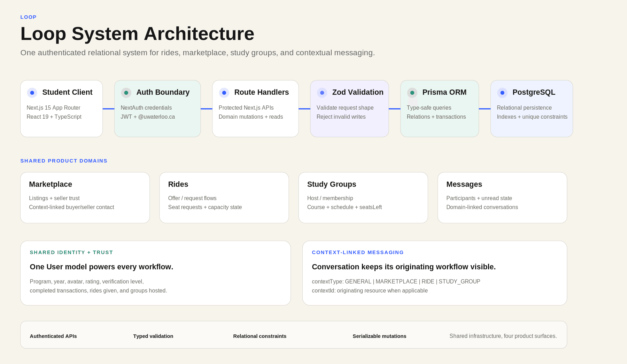Click 'JWT + @uwaterloo.ca' text
This screenshot has width=627, height=364.
click(x=148, y=117)
